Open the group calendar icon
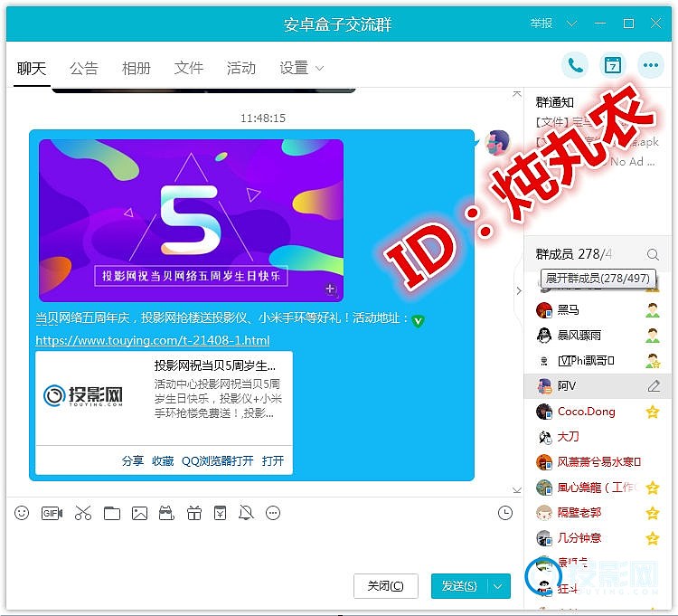The height and width of the screenshot is (616, 678). [613, 66]
